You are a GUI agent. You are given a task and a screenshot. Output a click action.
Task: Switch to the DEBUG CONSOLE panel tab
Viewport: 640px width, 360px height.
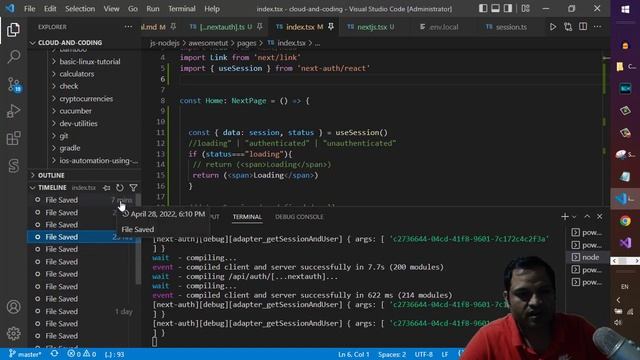(x=299, y=217)
